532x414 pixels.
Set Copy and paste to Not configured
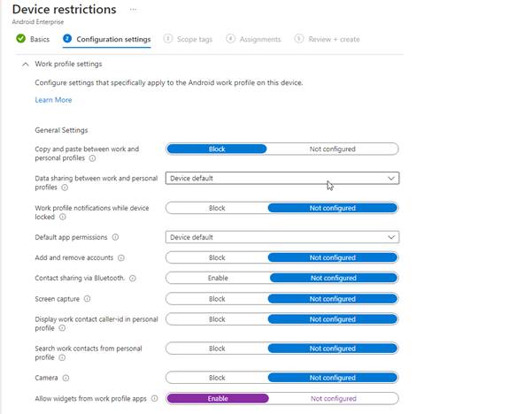click(333, 149)
